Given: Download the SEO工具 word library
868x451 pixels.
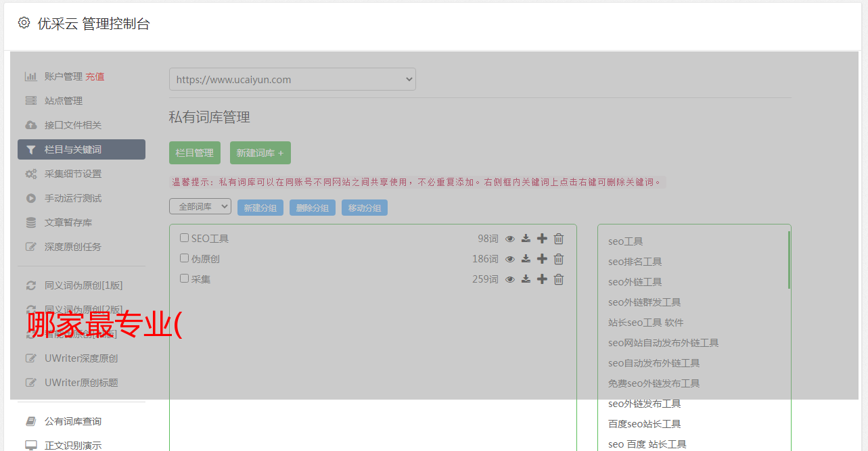Looking at the screenshot, I should [x=526, y=239].
